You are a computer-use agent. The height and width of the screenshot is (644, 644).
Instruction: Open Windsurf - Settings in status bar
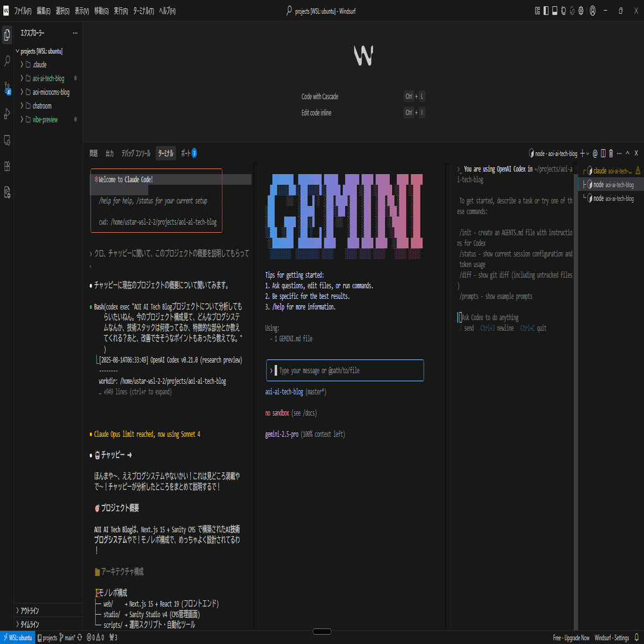point(612,638)
